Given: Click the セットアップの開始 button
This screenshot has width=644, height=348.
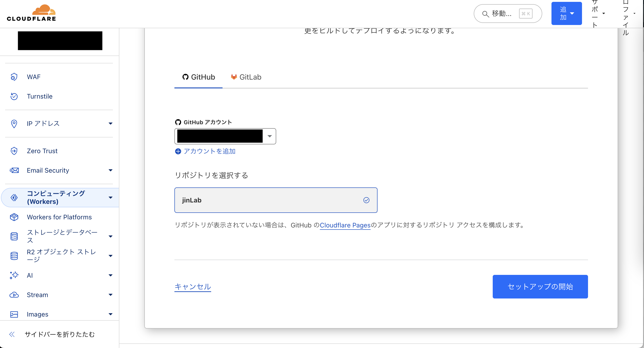Looking at the screenshot, I should (540, 286).
